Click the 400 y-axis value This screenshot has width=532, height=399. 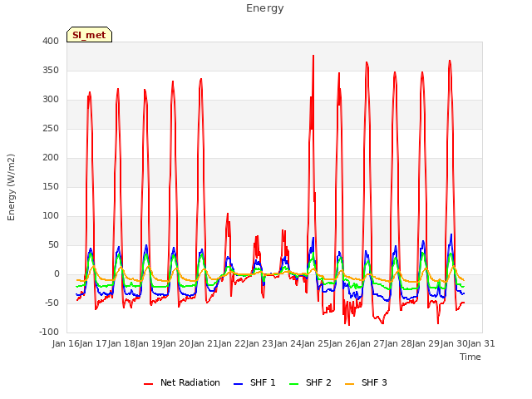51,41
